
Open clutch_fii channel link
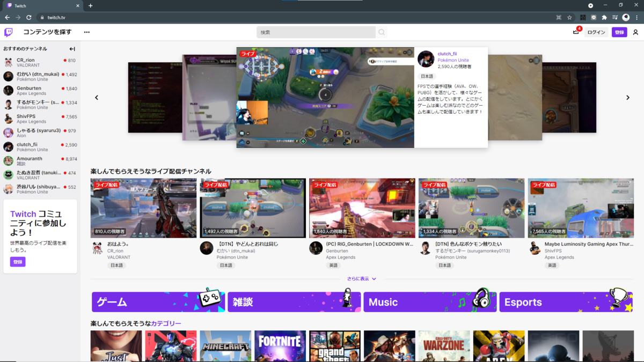[x=447, y=54]
